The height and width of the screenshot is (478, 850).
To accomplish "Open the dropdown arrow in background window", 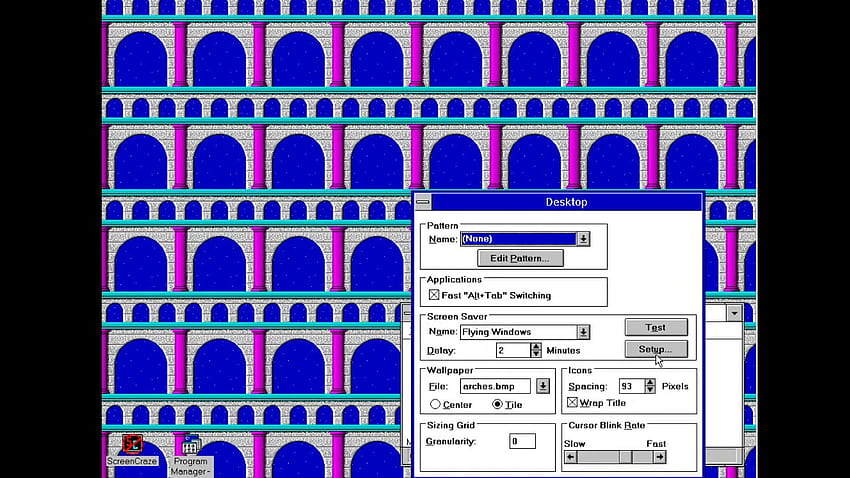I will (735, 313).
